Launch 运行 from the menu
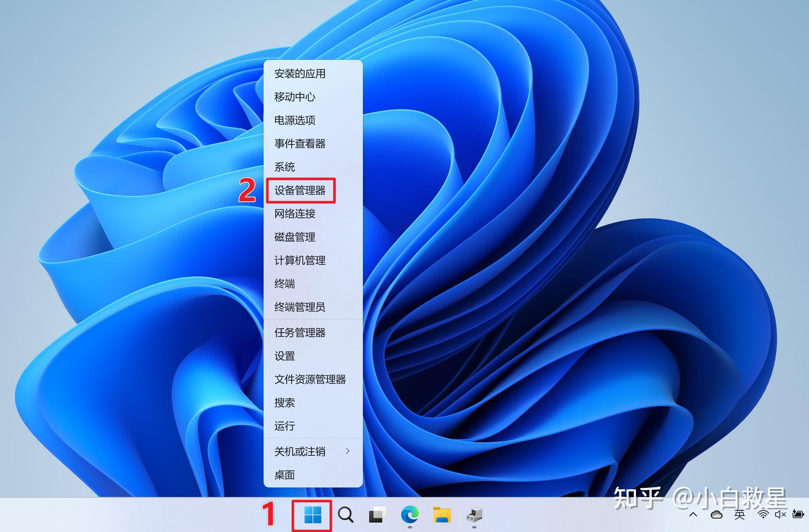 click(284, 426)
